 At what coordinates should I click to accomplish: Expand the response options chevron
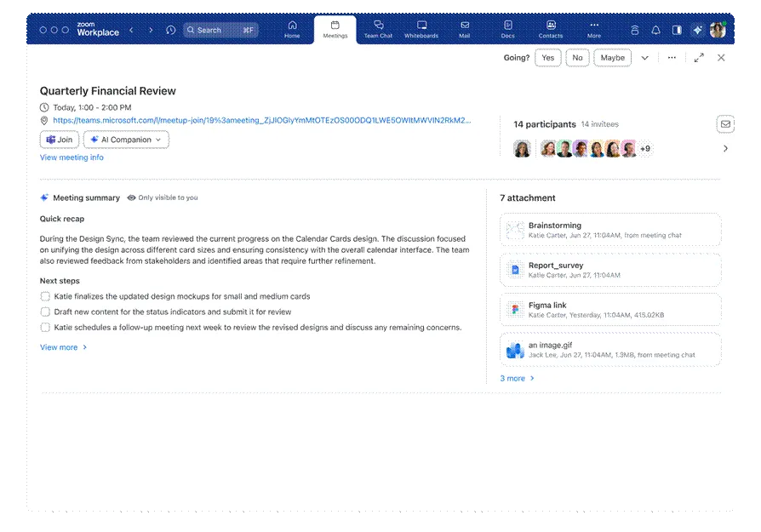(x=644, y=58)
